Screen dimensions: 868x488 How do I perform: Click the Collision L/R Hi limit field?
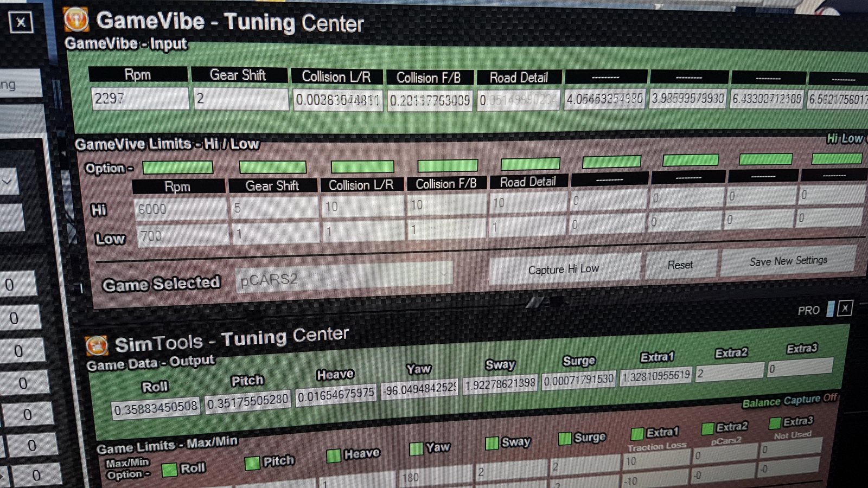pyautogui.click(x=363, y=206)
